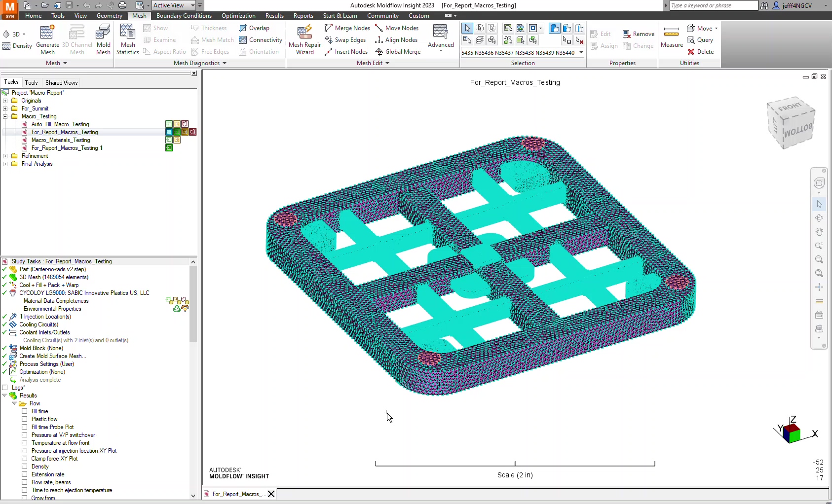Expand the Mesh Diagnostics panel dropdown
The width and height of the screenshot is (832, 504).
point(225,63)
